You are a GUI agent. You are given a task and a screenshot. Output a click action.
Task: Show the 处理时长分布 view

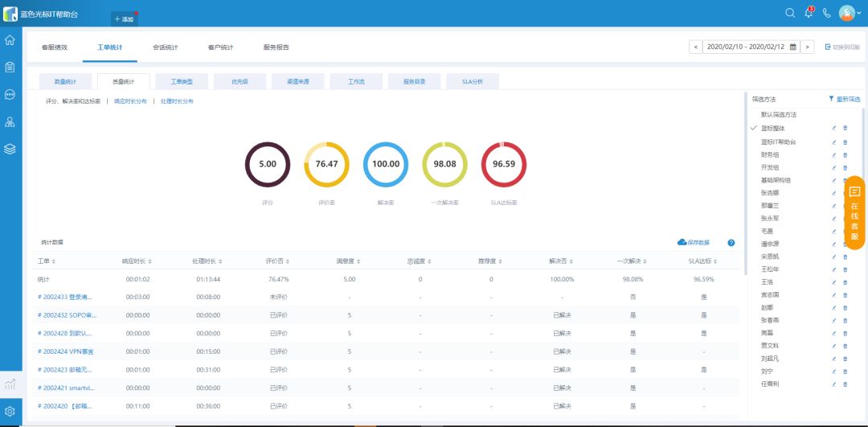click(177, 101)
